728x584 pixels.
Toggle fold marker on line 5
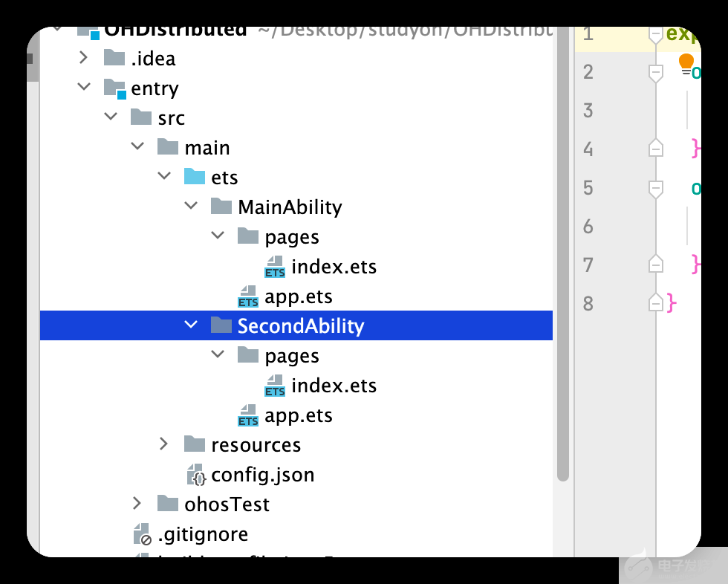(655, 189)
